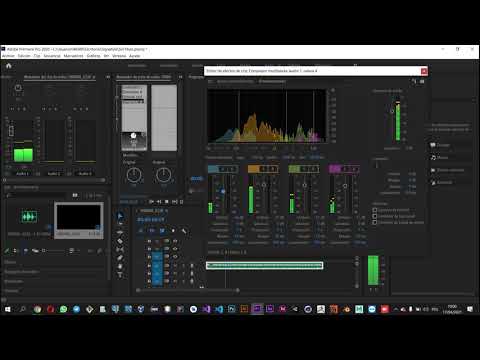This screenshot has height=360, width=480.
Task: Open the timeline sequence tab menu
Action: tap(166, 211)
